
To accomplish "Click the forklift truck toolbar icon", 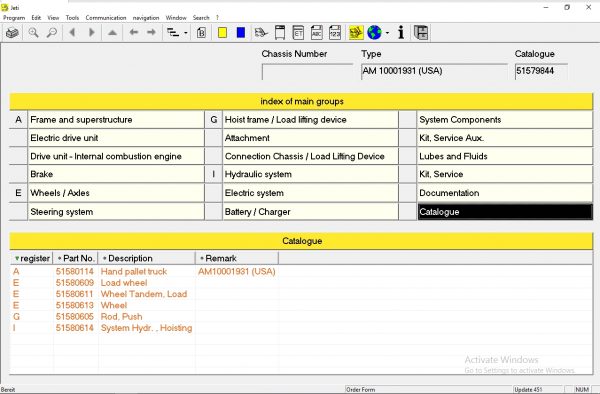I will click(261, 33).
